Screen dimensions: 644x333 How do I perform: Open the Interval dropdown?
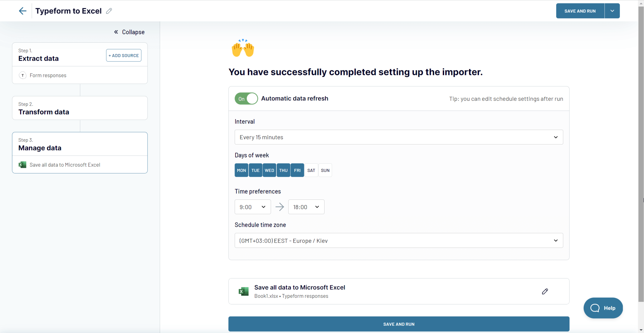(398, 137)
